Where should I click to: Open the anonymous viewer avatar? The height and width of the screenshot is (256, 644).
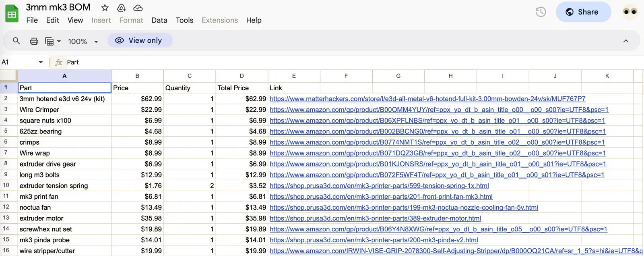630,12
